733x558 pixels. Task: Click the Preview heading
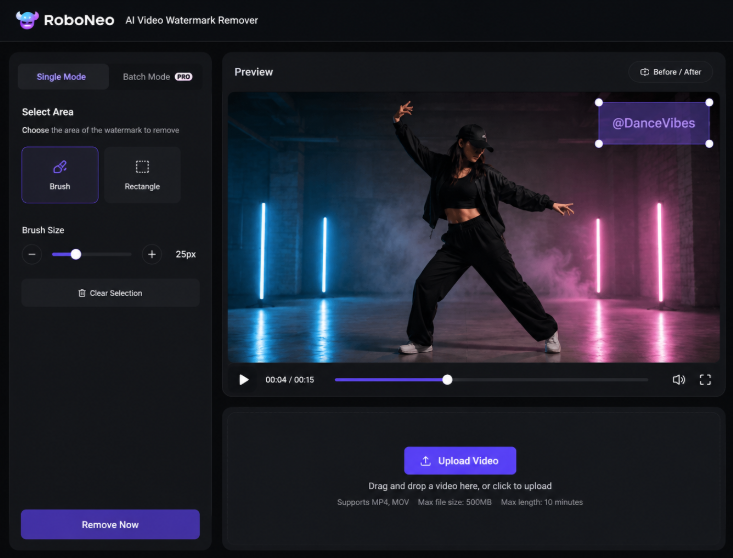pyautogui.click(x=253, y=72)
